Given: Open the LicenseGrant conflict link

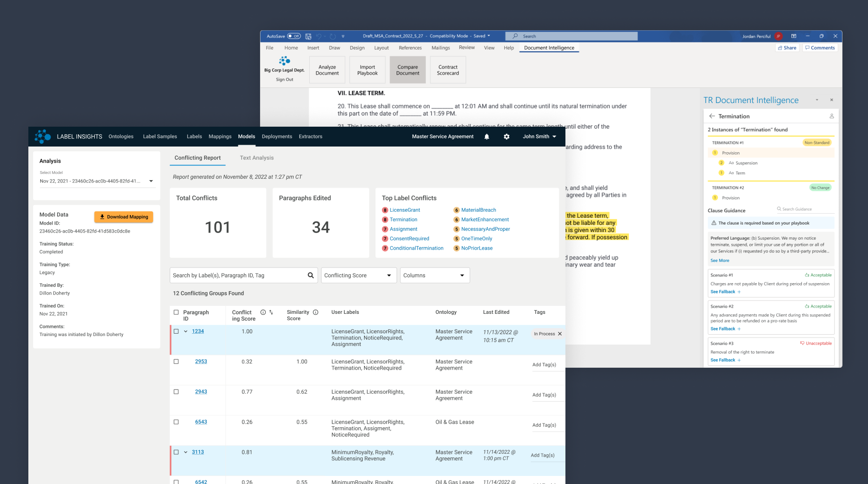Looking at the screenshot, I should tap(405, 210).
